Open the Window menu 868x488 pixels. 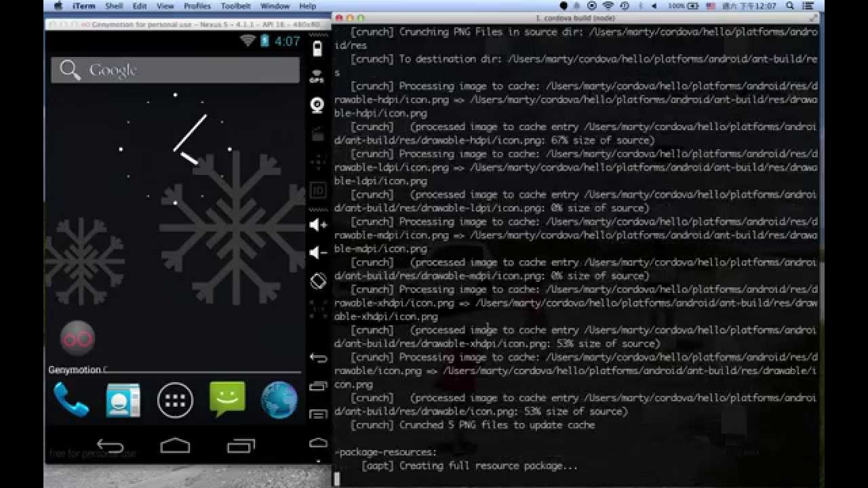[275, 6]
